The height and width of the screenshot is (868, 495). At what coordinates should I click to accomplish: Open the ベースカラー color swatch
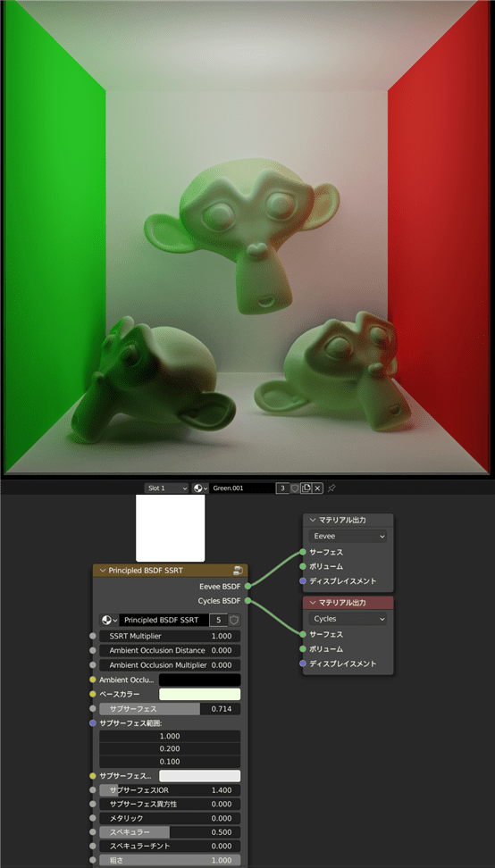point(200,694)
